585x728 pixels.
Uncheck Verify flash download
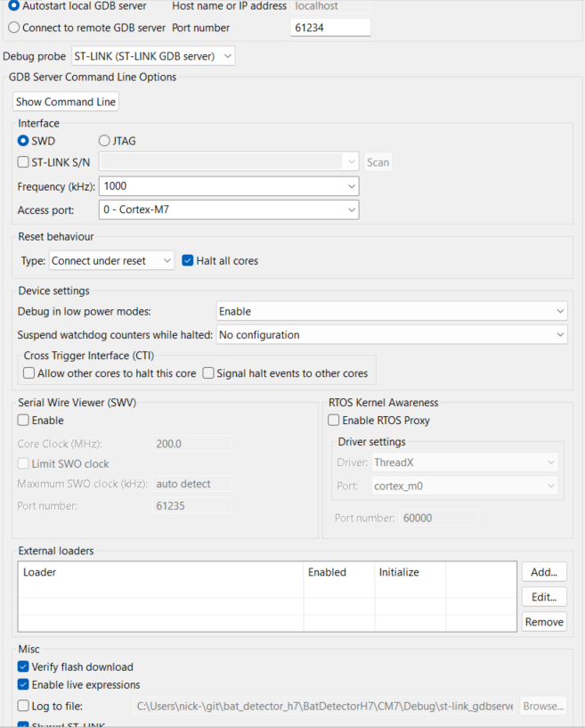[x=24, y=667]
